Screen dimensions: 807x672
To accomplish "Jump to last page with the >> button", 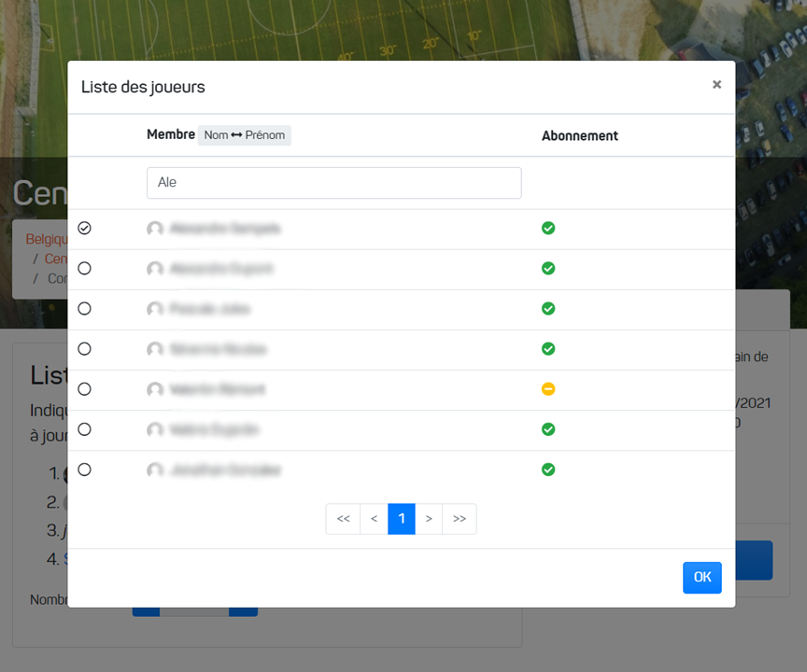I will point(460,519).
